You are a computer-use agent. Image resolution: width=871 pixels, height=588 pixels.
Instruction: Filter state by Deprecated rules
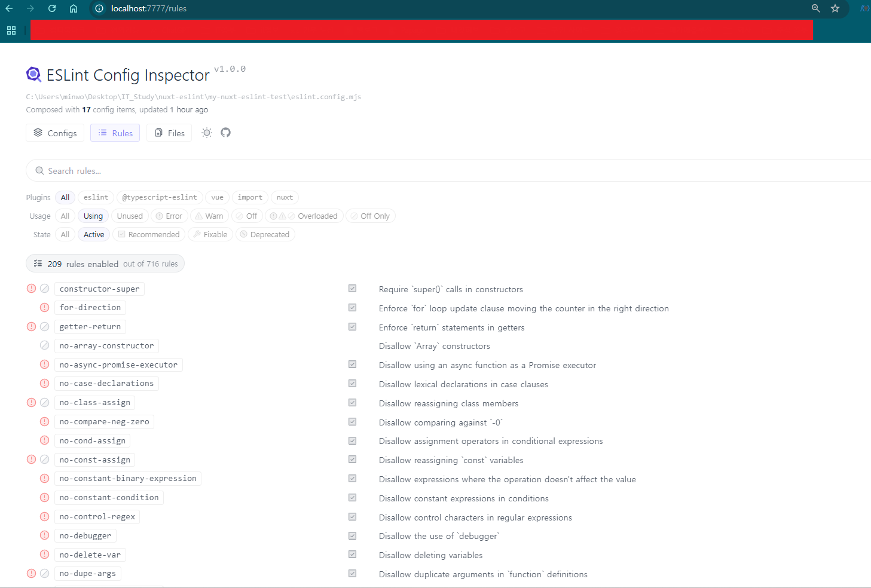265,234
